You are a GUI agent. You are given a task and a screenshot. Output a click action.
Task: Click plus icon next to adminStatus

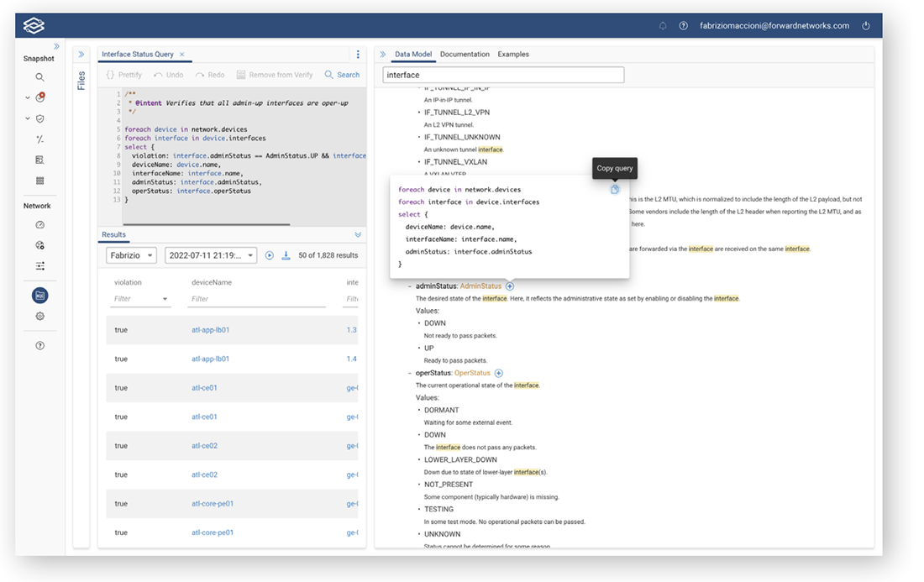click(510, 286)
